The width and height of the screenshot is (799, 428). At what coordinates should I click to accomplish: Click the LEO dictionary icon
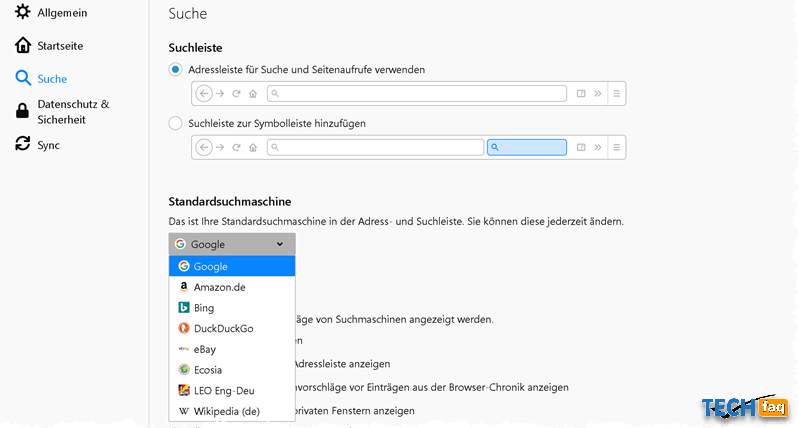(184, 390)
